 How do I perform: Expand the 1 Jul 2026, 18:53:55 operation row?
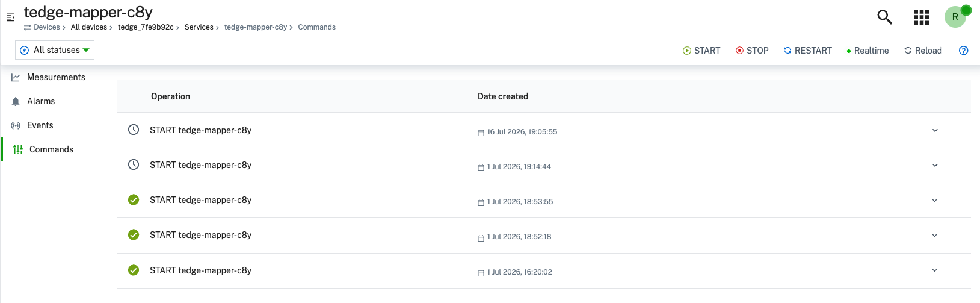point(935,200)
